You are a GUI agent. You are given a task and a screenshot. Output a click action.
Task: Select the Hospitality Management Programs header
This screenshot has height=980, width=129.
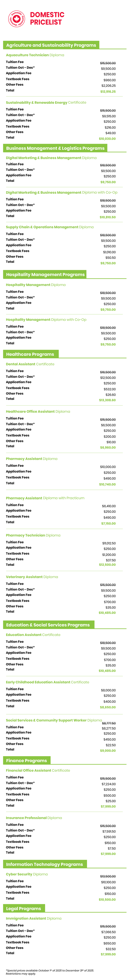pos(45,274)
